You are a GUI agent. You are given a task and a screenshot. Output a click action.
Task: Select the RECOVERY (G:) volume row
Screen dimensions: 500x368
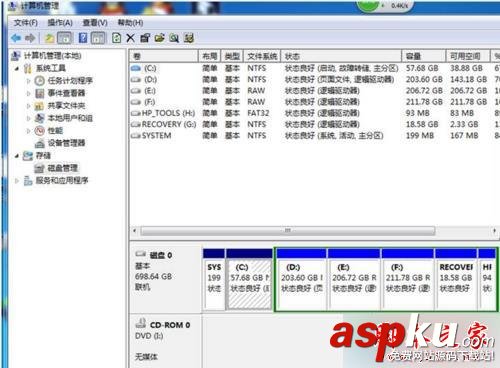click(x=315, y=124)
